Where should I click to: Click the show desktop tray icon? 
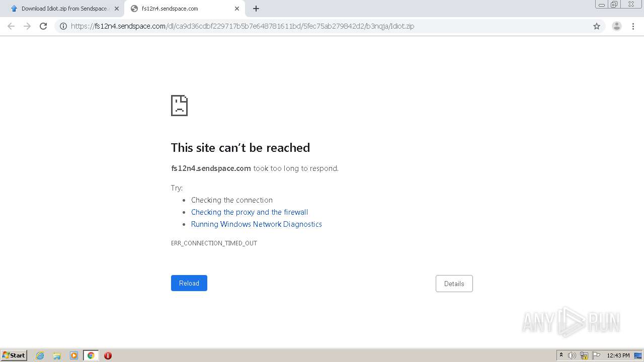pos(638,355)
